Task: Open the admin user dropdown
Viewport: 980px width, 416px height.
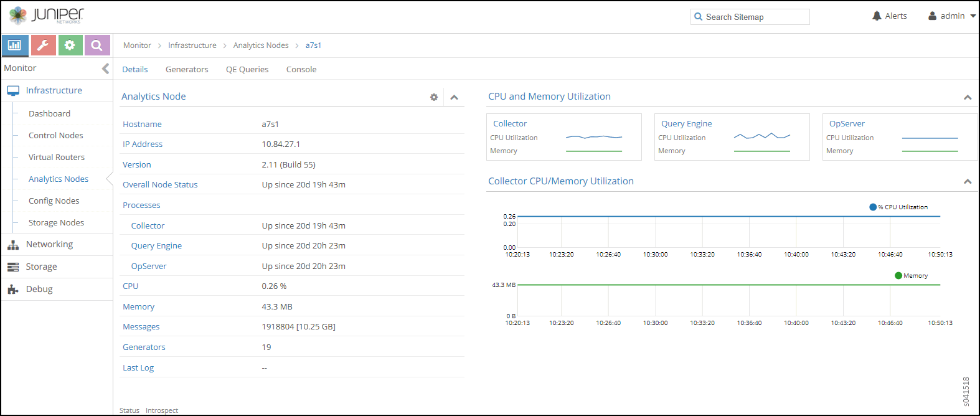Action: [952, 16]
